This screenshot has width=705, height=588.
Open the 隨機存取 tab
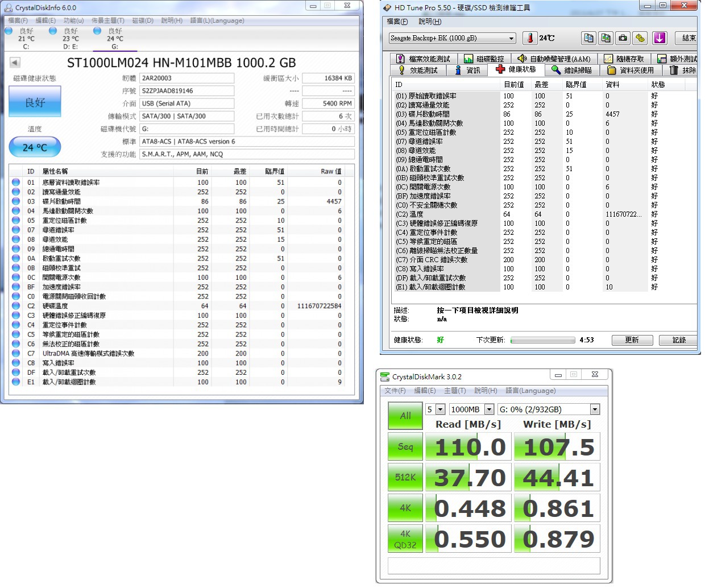point(624,59)
